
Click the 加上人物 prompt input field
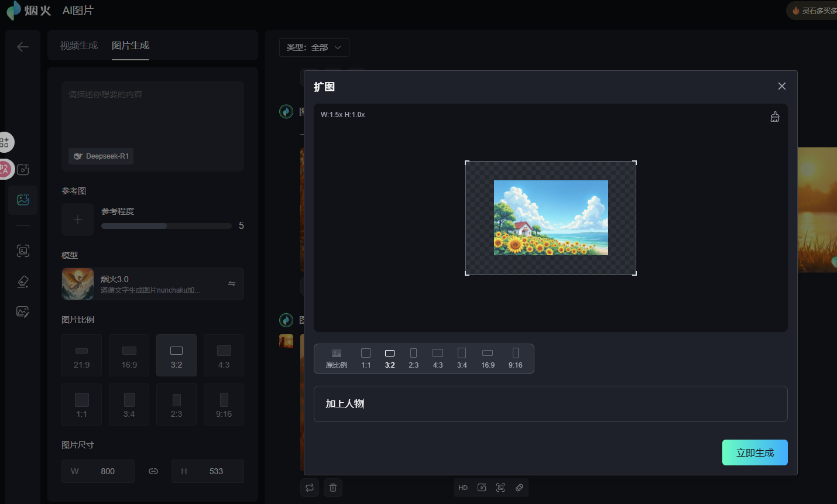(550, 404)
